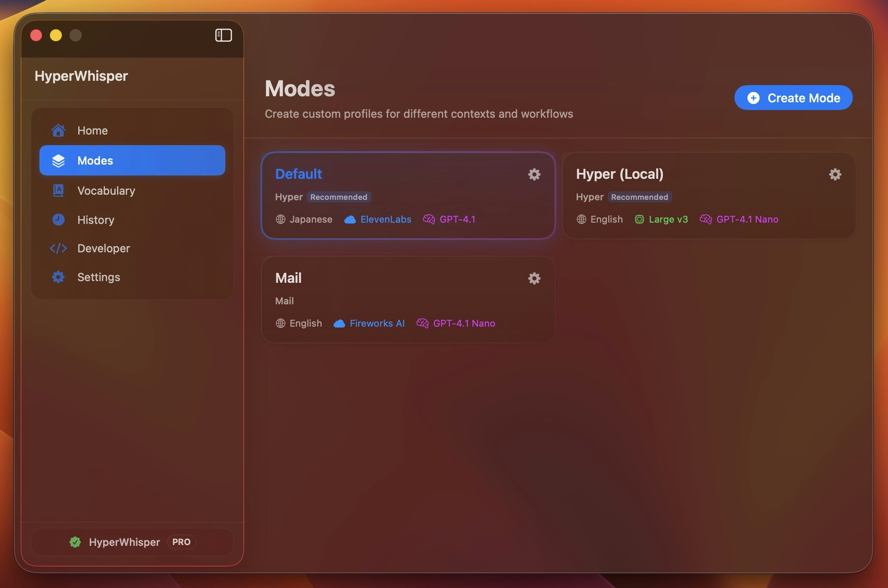Viewport: 888px width, 588px height.
Task: Click the Fireworks AI cloud icon
Action: tap(339, 323)
